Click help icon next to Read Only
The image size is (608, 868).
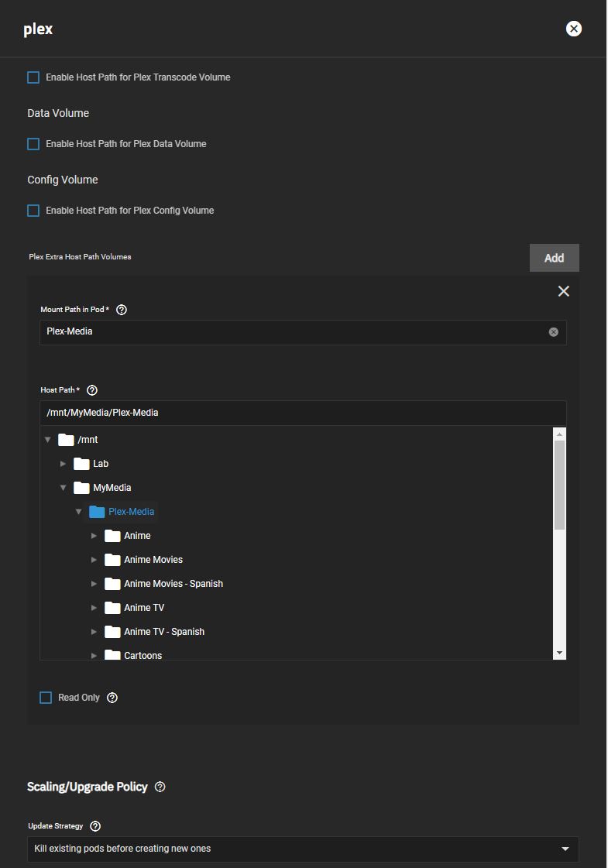[112, 698]
